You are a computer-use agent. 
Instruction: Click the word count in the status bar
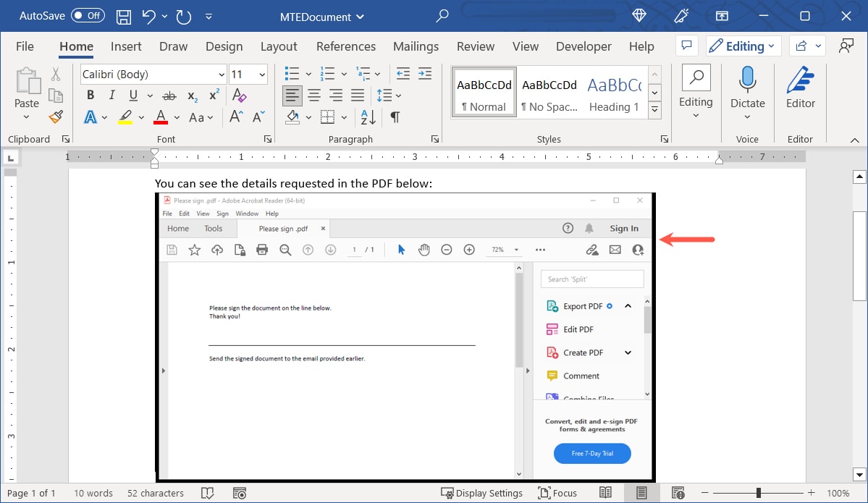[93, 493]
